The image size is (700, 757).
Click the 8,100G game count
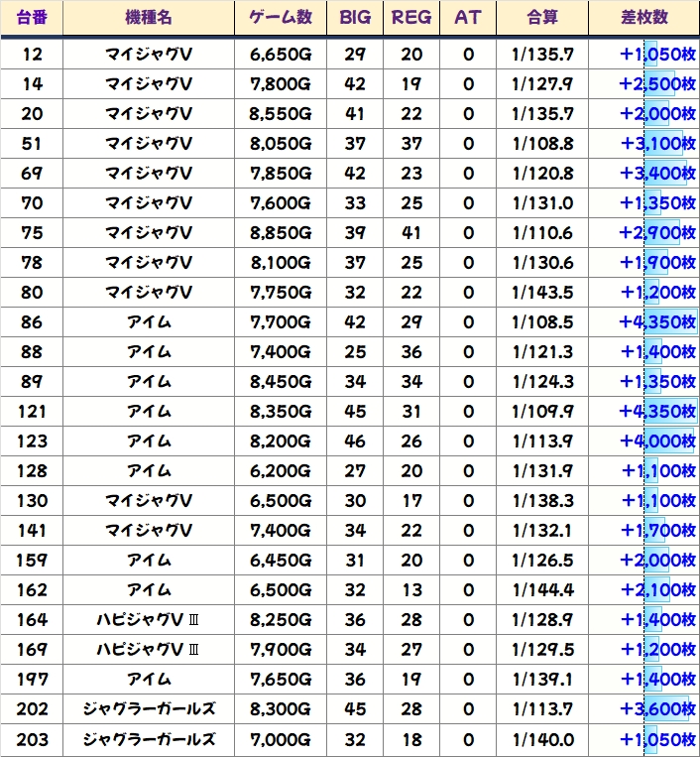point(281,263)
